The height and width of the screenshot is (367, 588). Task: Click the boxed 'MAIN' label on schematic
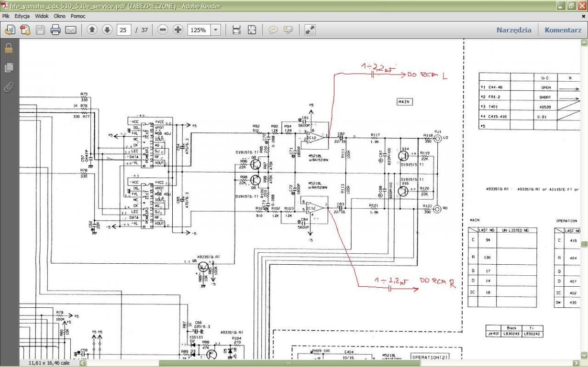(405, 102)
